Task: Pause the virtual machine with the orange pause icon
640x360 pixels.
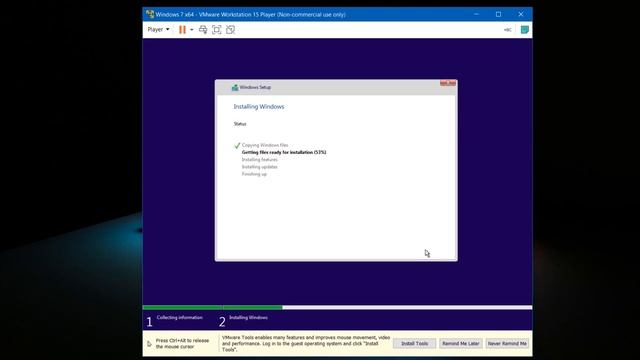Action: tap(182, 29)
